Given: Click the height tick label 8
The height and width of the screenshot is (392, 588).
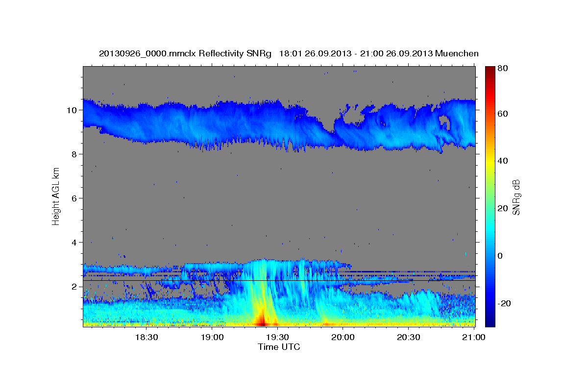Looking at the screenshot, I should (x=74, y=154).
